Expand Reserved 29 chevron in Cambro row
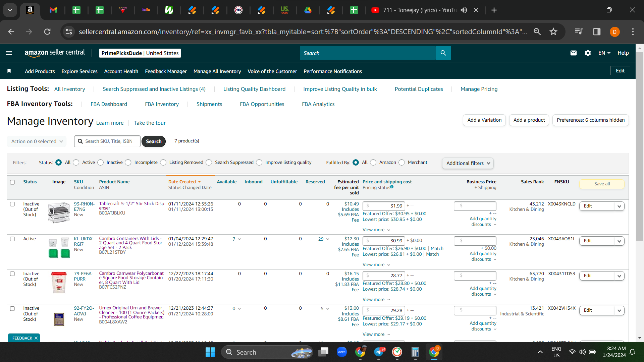The image size is (644, 362). [x=328, y=239]
